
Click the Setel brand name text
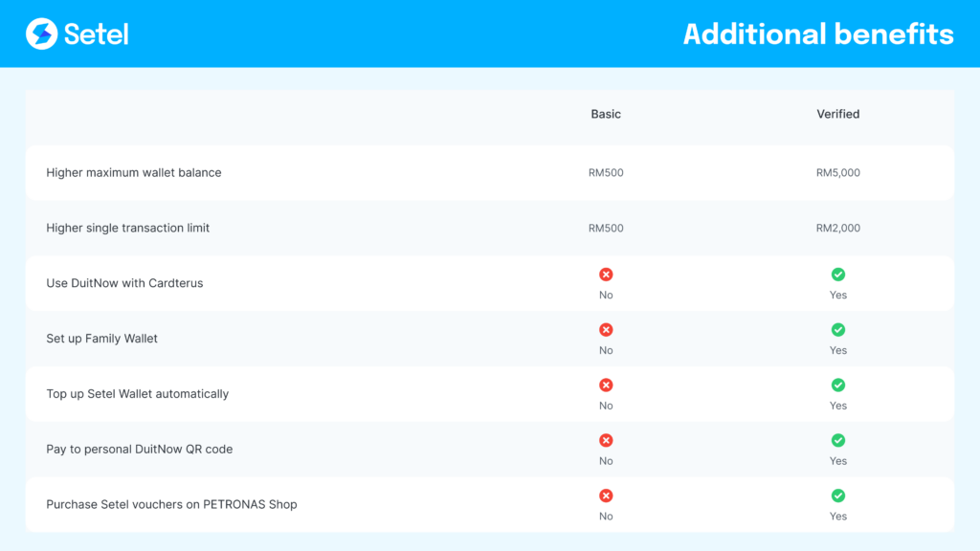tap(96, 35)
